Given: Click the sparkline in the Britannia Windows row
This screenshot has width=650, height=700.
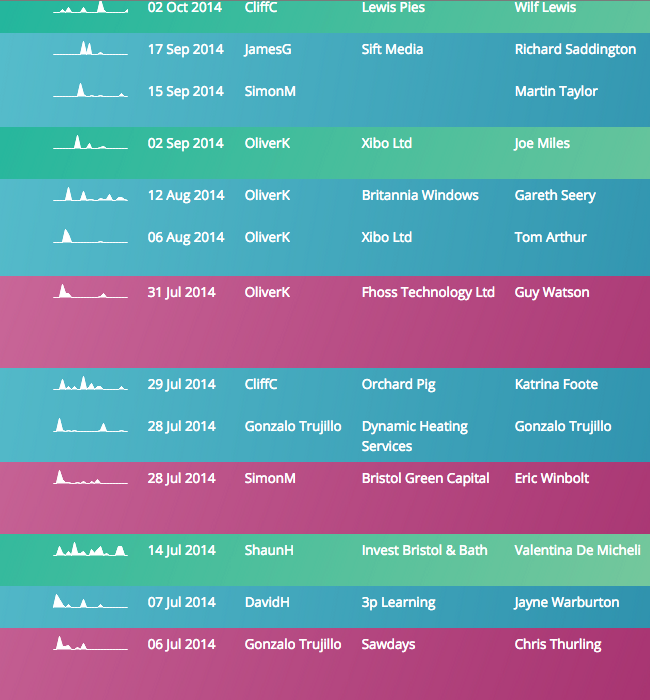Looking at the screenshot, I should point(90,195).
